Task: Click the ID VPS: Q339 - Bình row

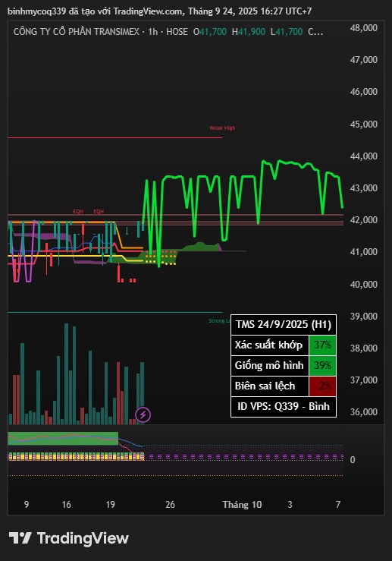Action: point(284,407)
